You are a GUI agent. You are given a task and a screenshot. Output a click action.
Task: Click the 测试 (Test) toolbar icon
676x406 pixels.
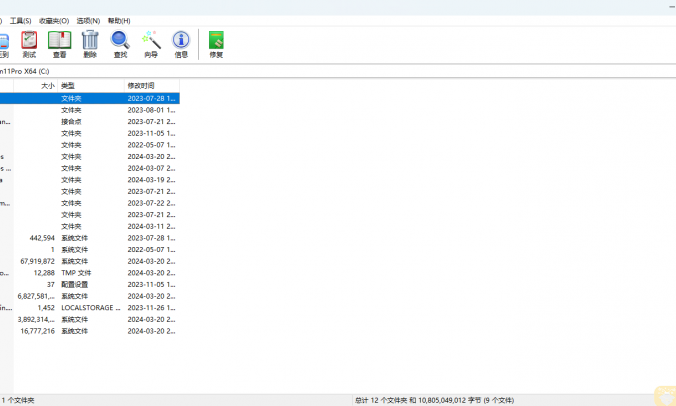[29, 44]
